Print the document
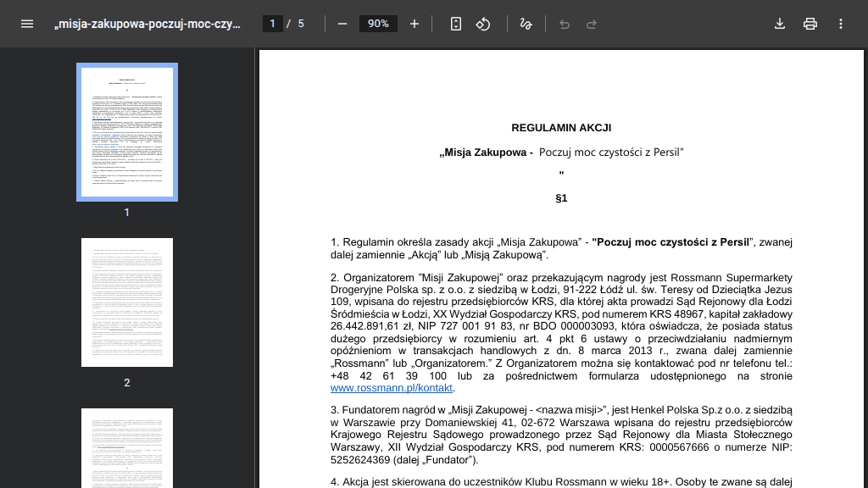 pos(810,24)
